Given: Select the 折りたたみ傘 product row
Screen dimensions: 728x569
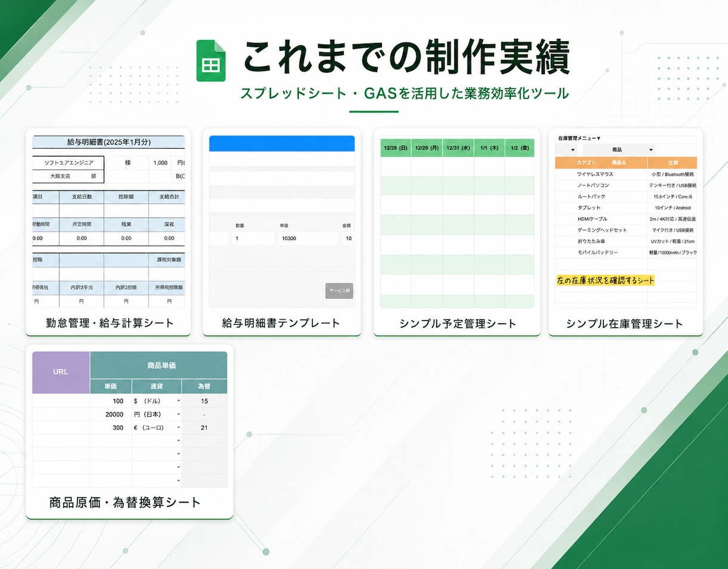Looking at the screenshot, I should coord(626,241).
